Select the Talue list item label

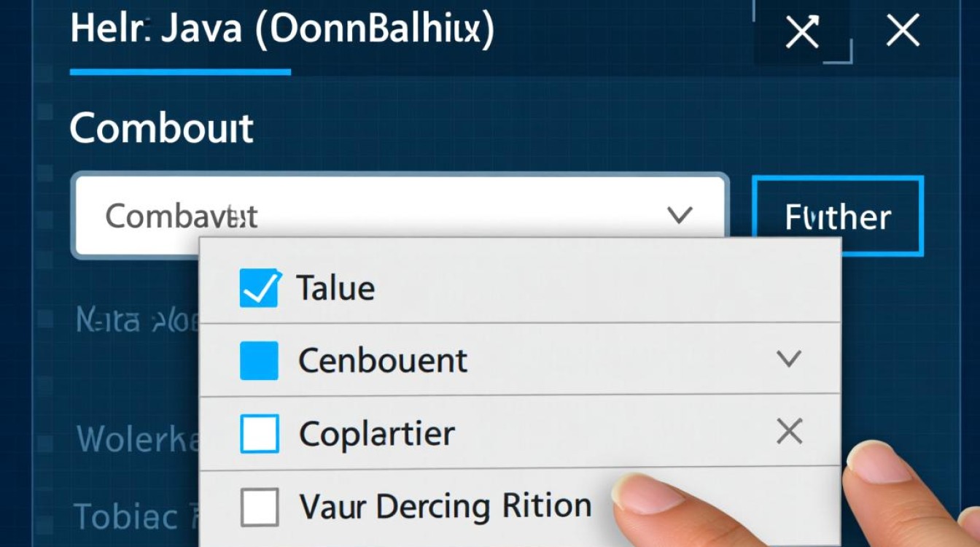(x=335, y=289)
